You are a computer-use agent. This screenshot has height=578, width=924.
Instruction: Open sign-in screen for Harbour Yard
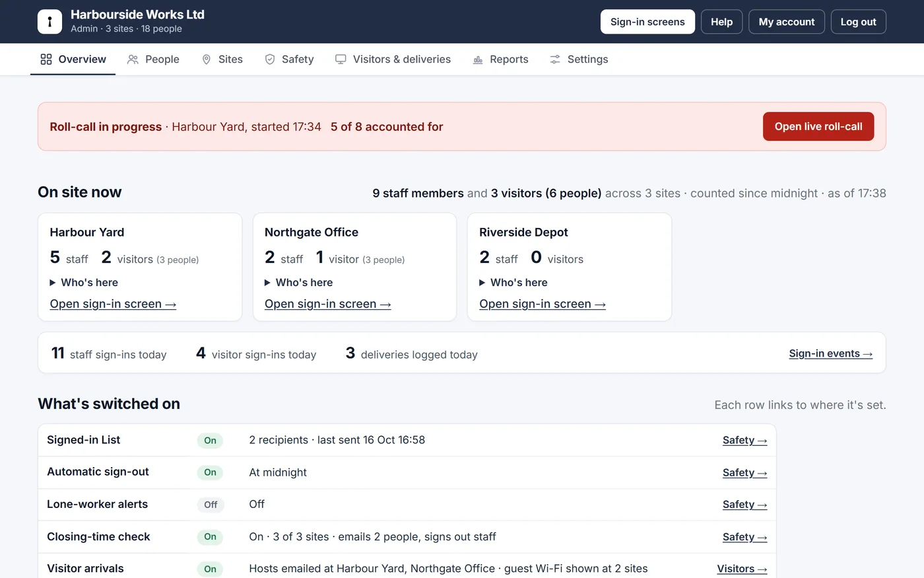[113, 304]
